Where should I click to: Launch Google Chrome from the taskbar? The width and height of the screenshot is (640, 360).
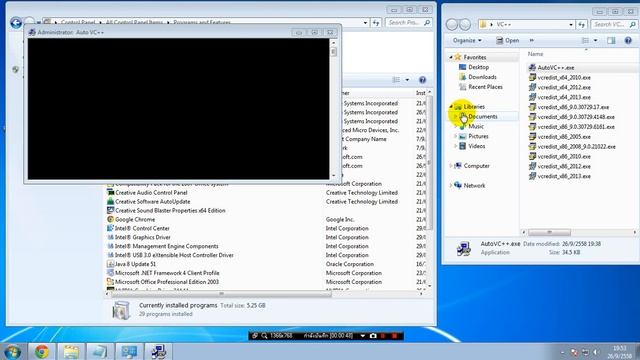point(42,351)
